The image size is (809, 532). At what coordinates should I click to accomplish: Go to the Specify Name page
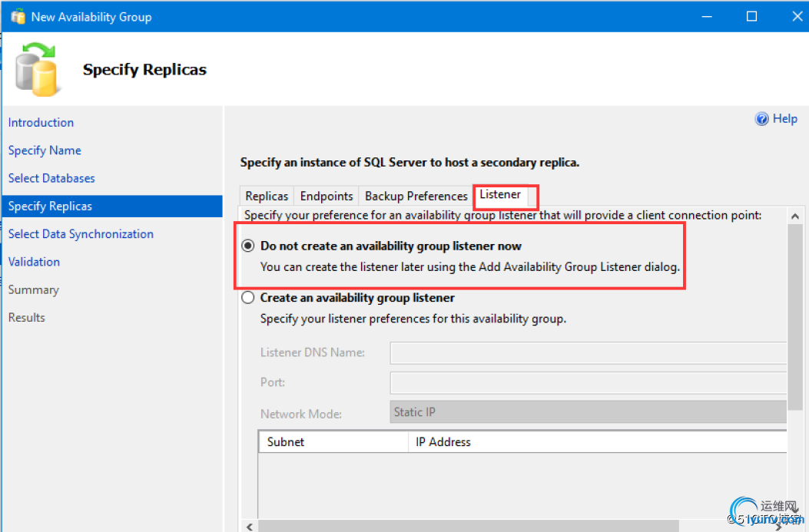[45, 150]
